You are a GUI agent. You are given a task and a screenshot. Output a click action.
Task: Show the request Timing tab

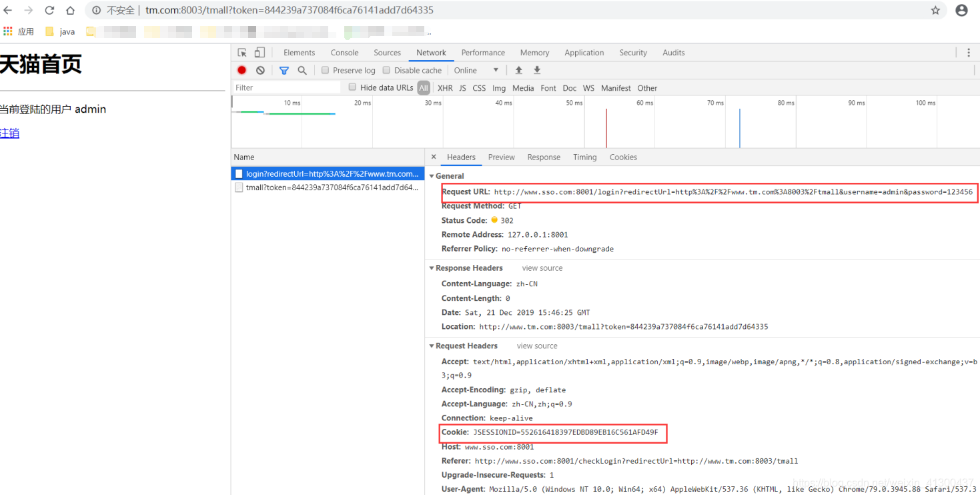click(x=584, y=157)
